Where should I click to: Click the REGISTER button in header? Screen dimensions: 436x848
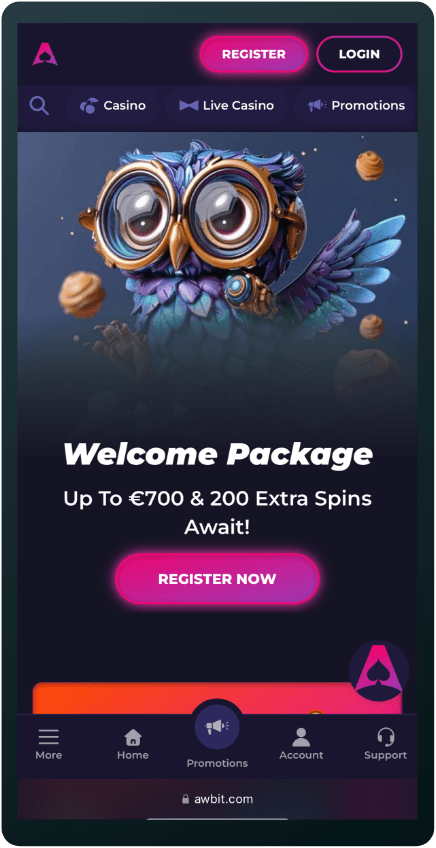(x=254, y=54)
